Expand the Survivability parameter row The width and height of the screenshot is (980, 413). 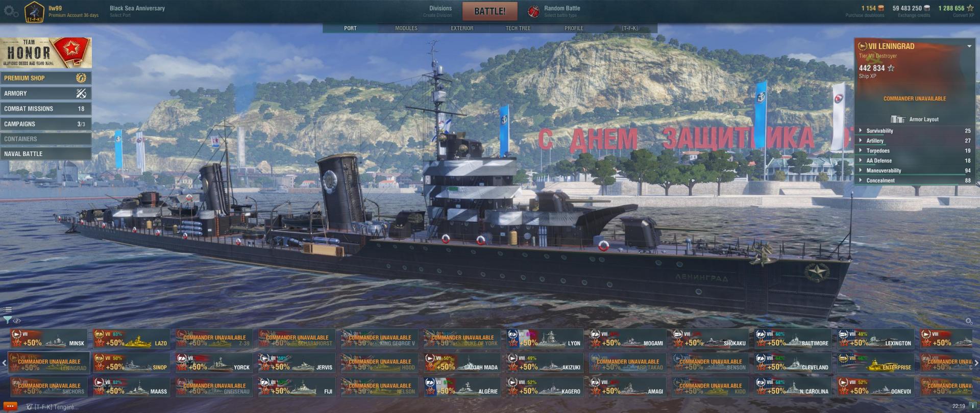coord(914,131)
